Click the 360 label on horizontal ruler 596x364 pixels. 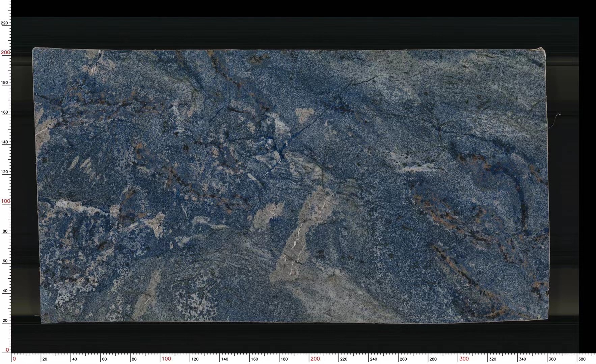(x=552, y=359)
